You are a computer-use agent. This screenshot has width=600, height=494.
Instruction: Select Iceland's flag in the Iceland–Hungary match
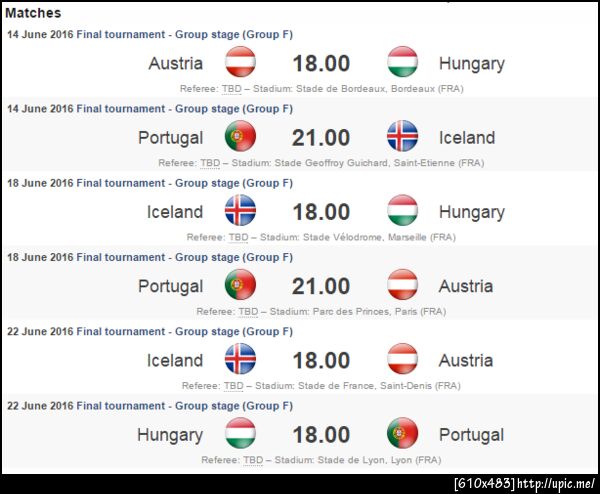[240, 211]
